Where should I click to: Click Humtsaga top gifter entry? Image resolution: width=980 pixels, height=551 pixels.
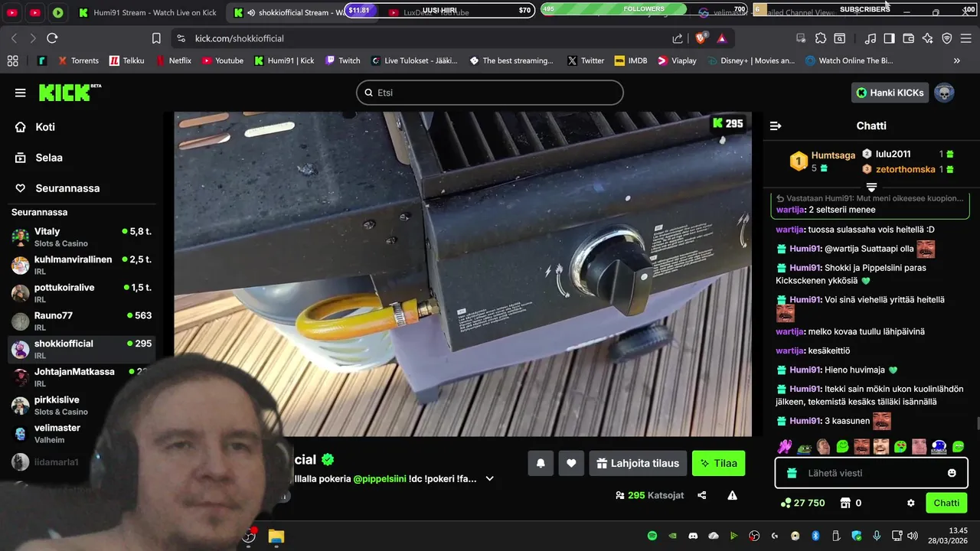click(x=822, y=161)
